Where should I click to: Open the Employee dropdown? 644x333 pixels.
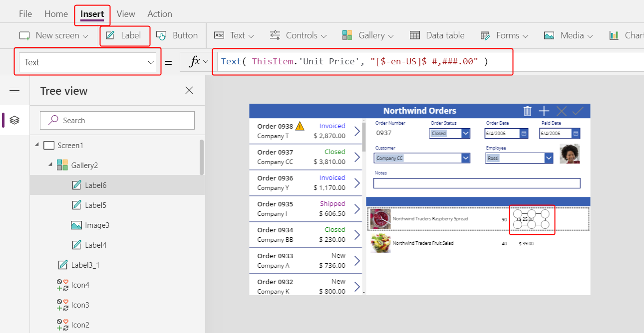[x=549, y=158]
